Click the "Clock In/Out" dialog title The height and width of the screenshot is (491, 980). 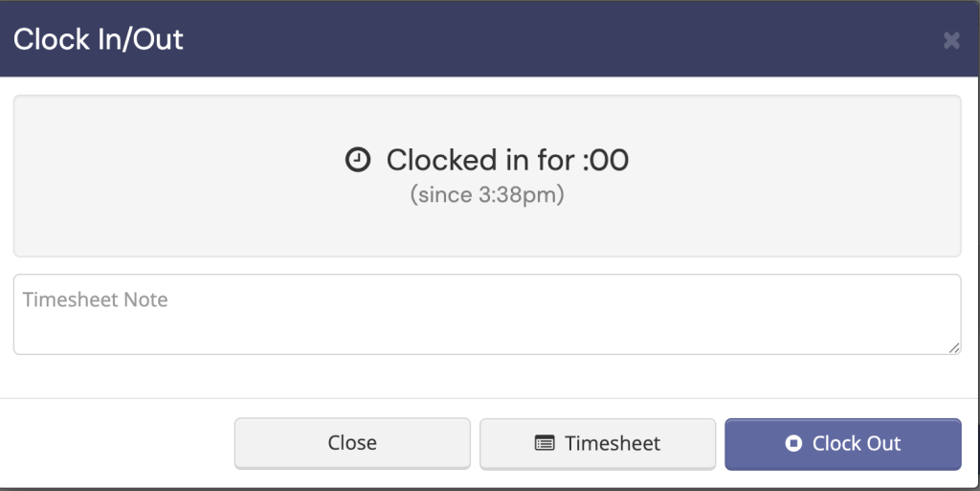click(99, 40)
